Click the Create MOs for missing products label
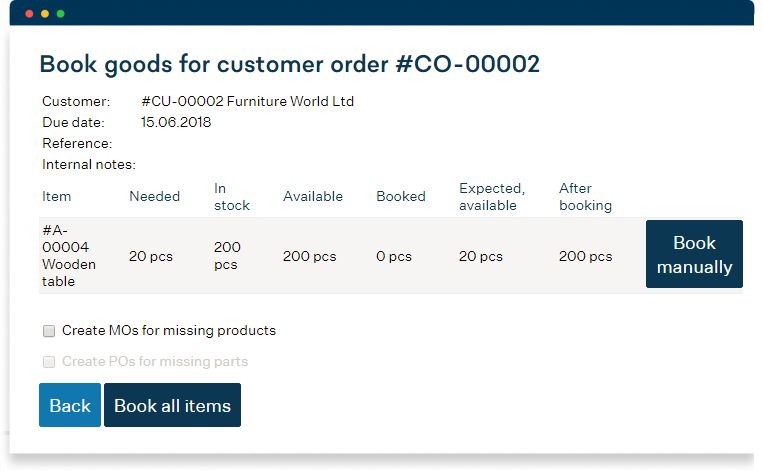The image size is (763, 471). 168,331
